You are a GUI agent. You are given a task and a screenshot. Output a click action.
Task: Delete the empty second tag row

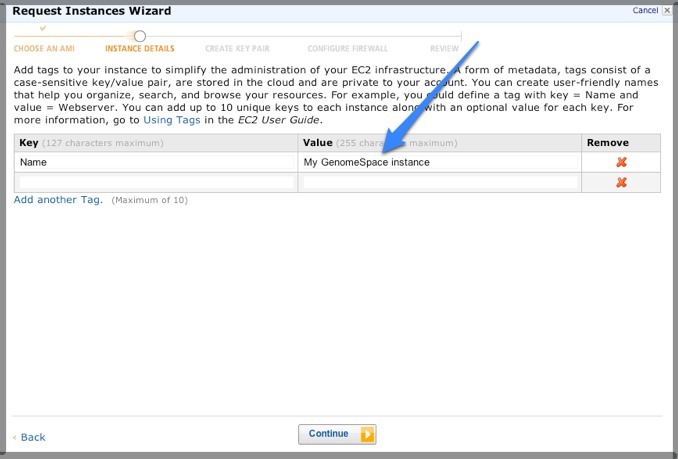click(x=621, y=182)
